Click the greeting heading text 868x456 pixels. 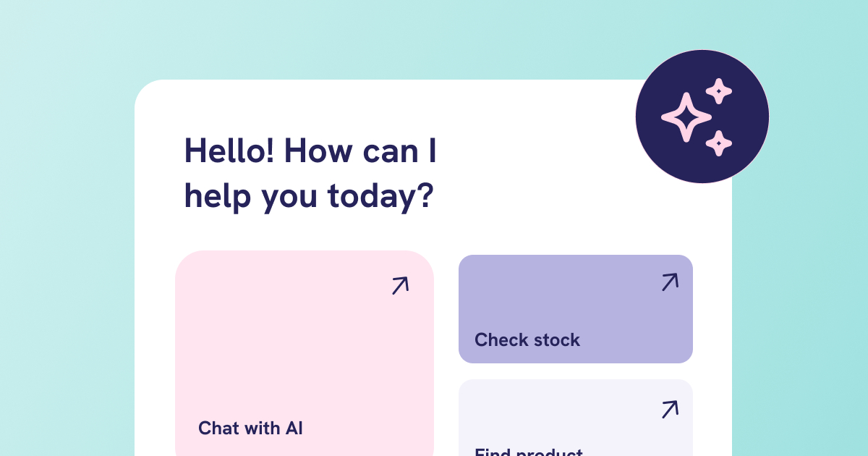[x=310, y=174]
